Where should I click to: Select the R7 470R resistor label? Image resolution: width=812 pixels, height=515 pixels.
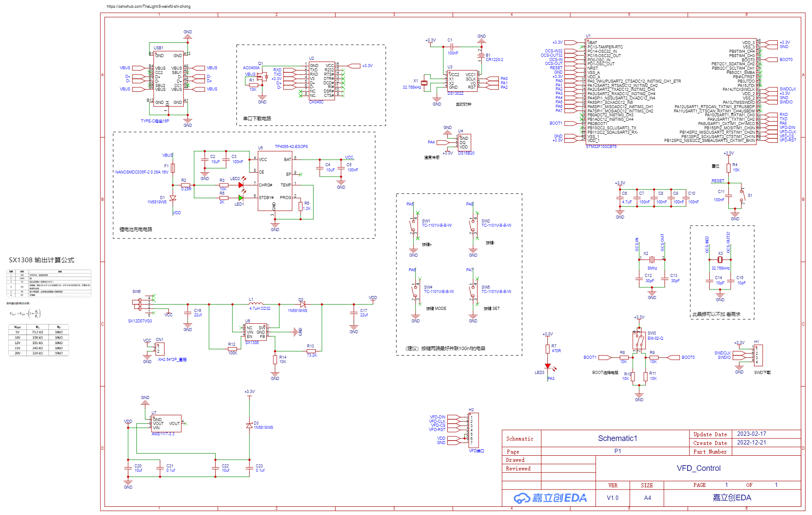(x=556, y=348)
